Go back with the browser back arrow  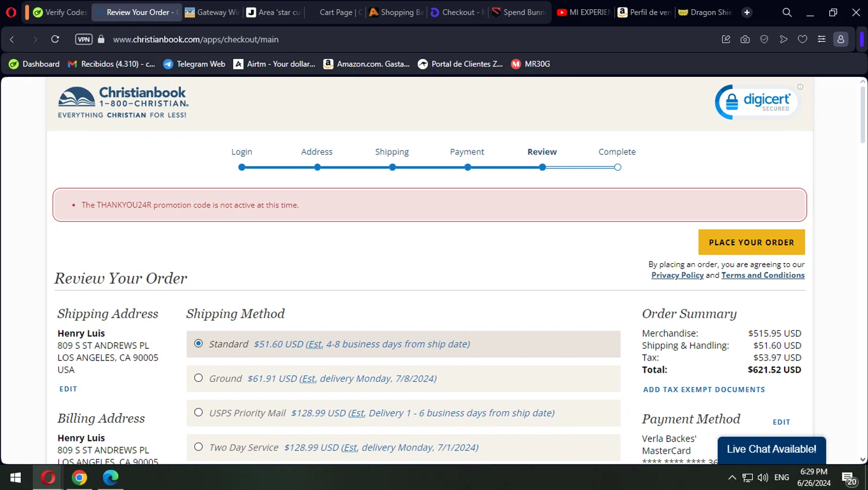[12, 39]
